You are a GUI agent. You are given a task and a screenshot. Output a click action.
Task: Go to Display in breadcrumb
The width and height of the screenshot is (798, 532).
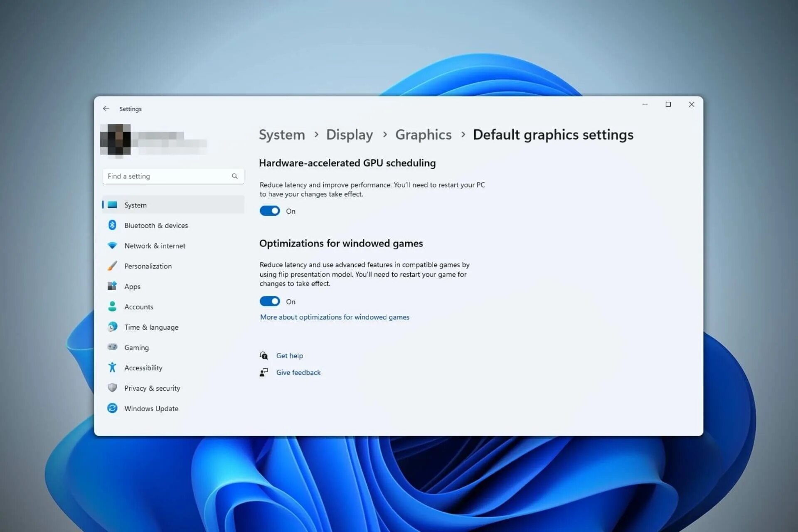[x=349, y=135]
